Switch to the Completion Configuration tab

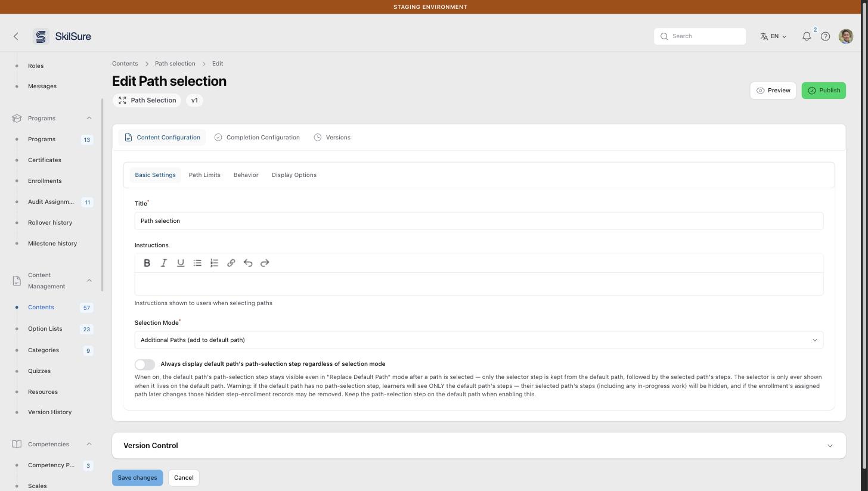(257, 138)
